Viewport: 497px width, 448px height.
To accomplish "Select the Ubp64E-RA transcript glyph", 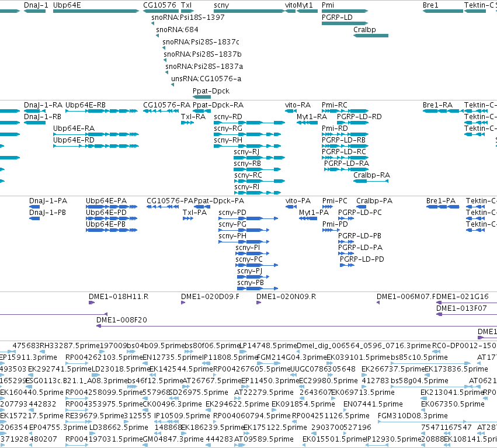I will 96,134.
